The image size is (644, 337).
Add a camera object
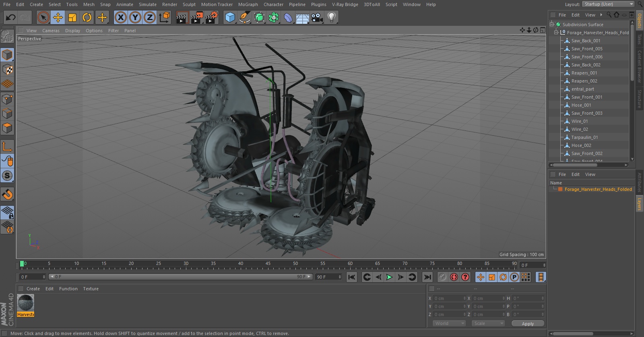click(x=317, y=17)
